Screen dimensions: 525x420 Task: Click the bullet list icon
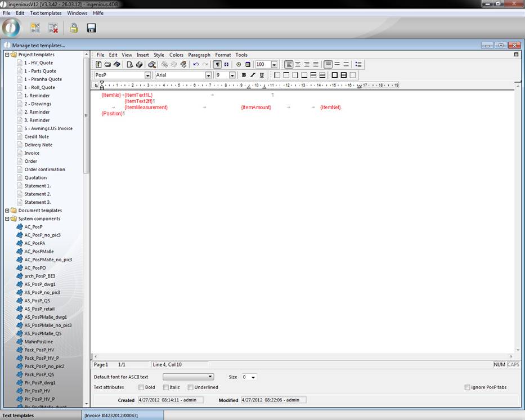(x=358, y=65)
